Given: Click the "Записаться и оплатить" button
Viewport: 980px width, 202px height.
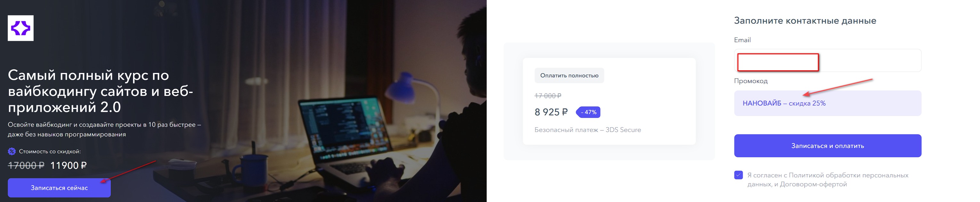Looking at the screenshot, I should 828,146.
